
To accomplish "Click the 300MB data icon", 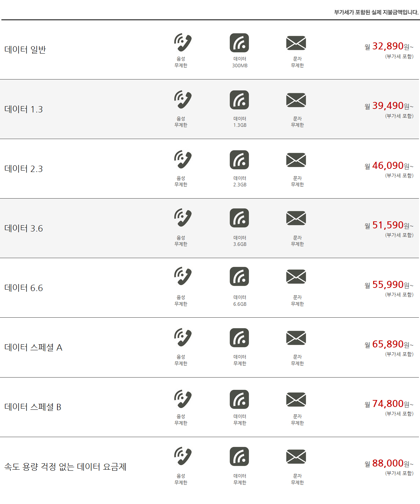I will click(x=239, y=43).
